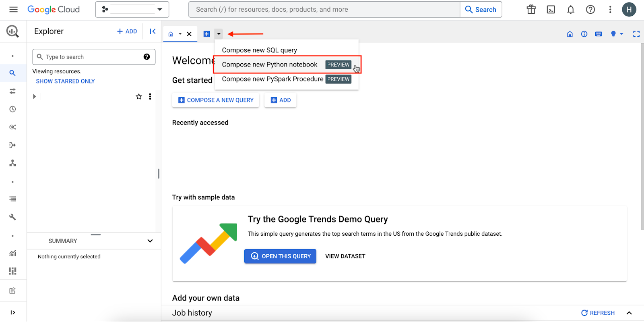Click the ADD button under Get started

click(281, 100)
